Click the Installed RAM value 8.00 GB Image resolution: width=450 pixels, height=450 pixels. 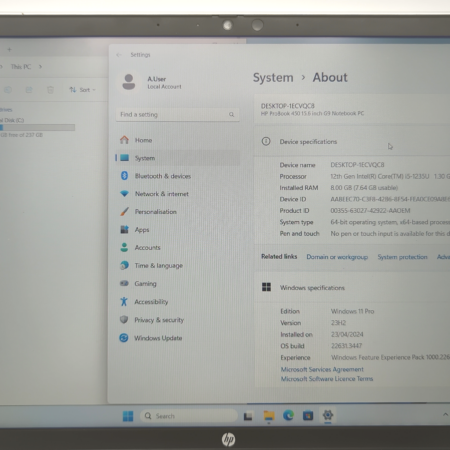point(364,188)
